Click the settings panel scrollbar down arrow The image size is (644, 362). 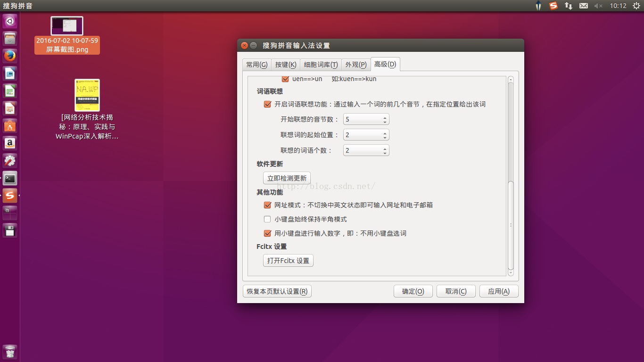[x=511, y=272]
